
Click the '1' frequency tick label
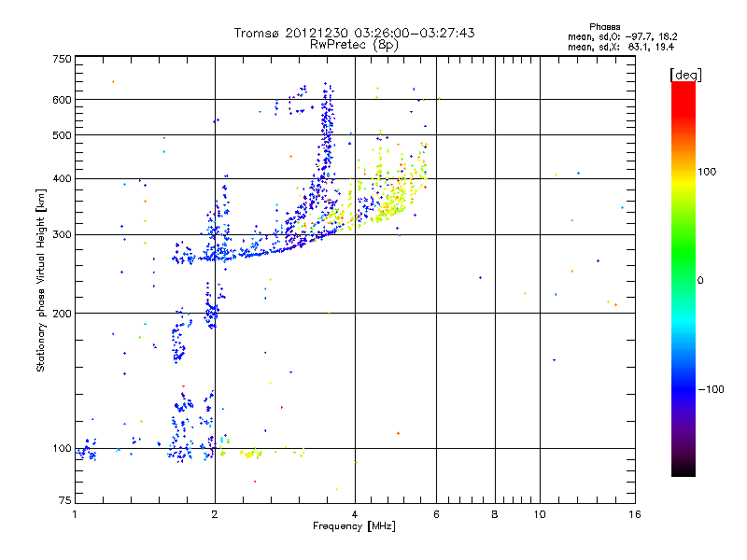click(x=75, y=514)
